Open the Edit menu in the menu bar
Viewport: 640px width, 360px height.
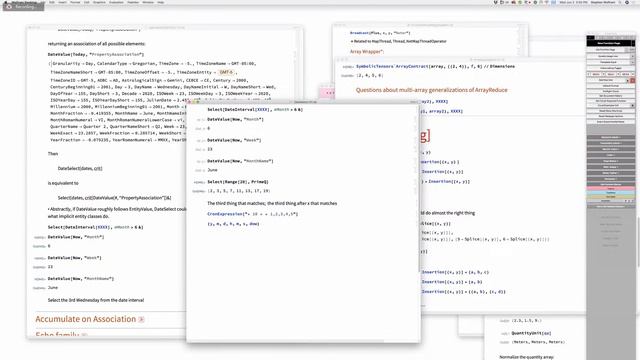tap(52, 2)
